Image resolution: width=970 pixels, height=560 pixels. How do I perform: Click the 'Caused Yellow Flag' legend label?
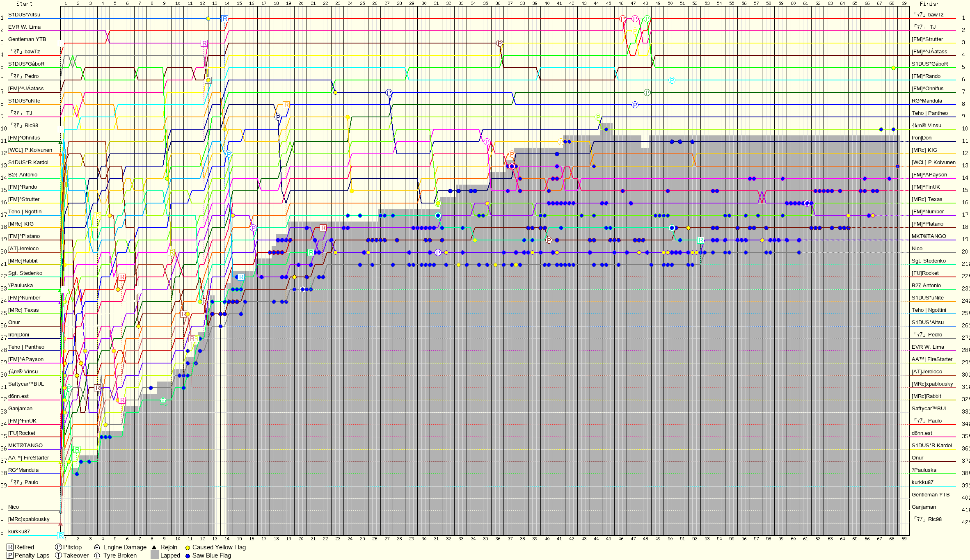tap(219, 547)
